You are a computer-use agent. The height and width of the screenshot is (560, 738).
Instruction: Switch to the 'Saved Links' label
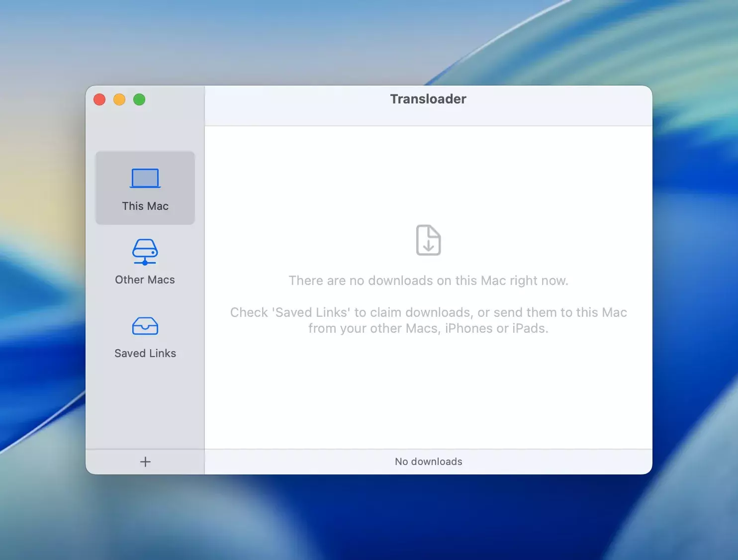[x=145, y=353]
